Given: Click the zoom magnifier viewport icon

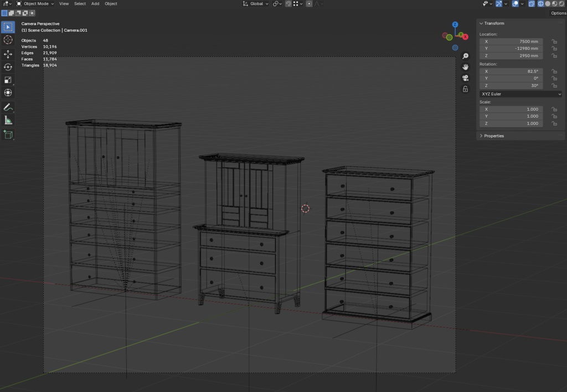Looking at the screenshot, I should [x=465, y=56].
